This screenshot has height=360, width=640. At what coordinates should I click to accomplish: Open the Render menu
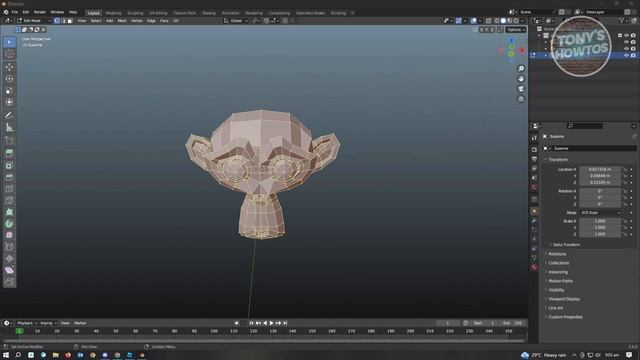(x=40, y=12)
